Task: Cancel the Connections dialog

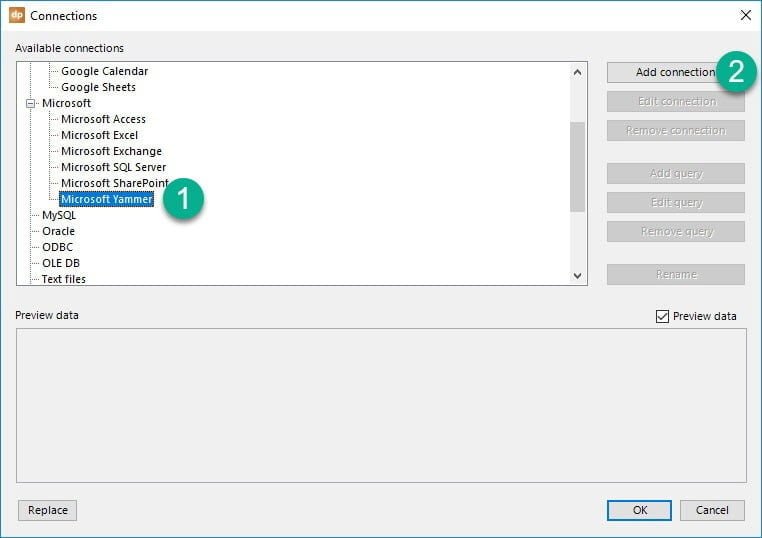Action: point(712,510)
